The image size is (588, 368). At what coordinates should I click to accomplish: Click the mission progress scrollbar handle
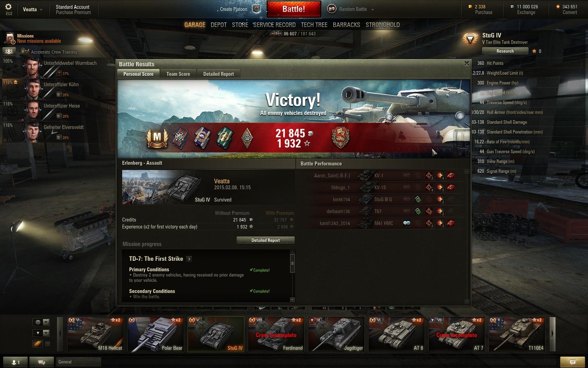292,263
